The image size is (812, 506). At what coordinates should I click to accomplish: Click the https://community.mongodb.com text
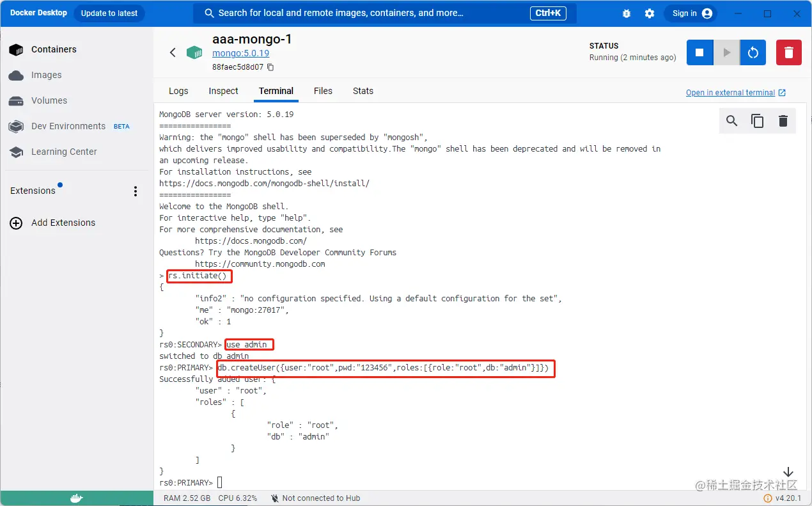pyautogui.click(x=260, y=264)
